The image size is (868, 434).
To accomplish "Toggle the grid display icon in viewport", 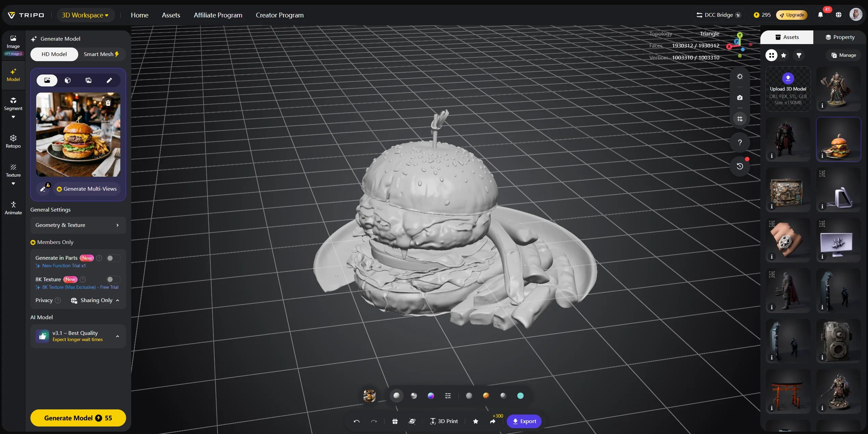I will [740, 119].
